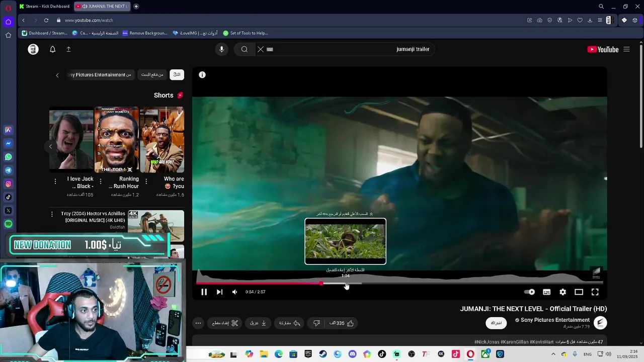Open the 'Remove Background' bookmark

point(145,33)
